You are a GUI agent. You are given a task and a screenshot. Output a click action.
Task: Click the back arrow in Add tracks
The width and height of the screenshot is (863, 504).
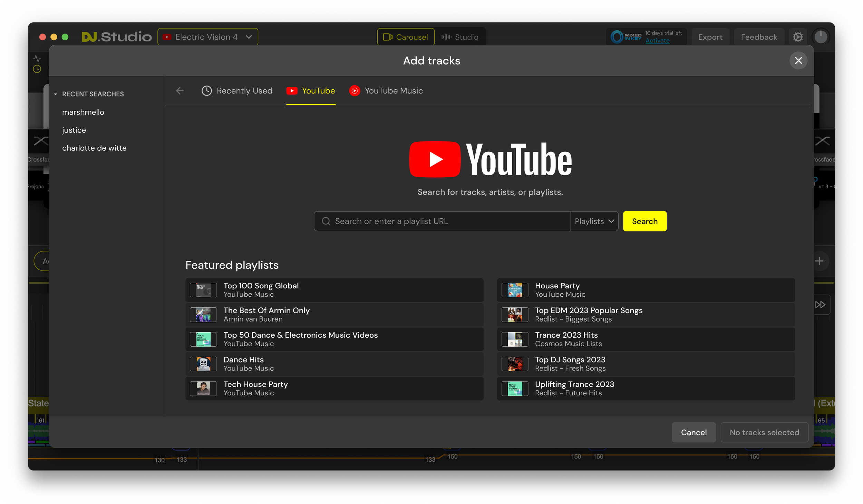click(180, 91)
